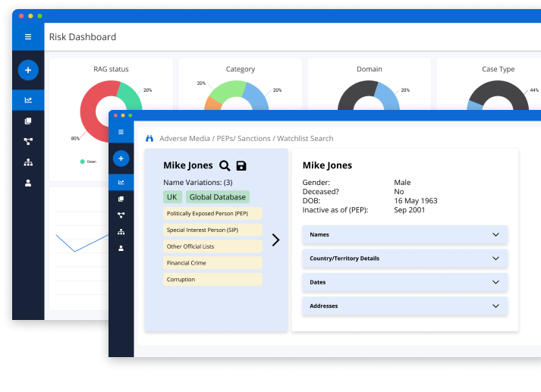Open hamburger menu in Risk Dashboard window

tap(28, 36)
